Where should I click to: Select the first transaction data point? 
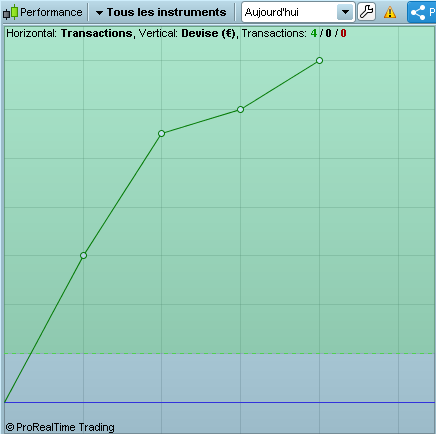point(83,256)
